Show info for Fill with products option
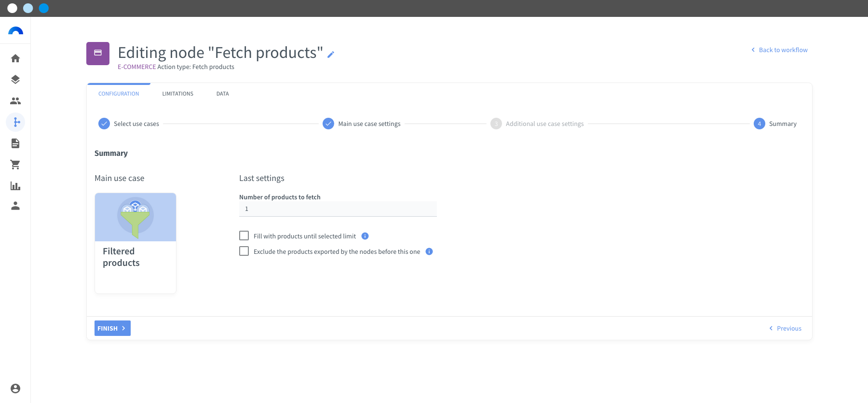This screenshot has width=868, height=403. pos(365,236)
